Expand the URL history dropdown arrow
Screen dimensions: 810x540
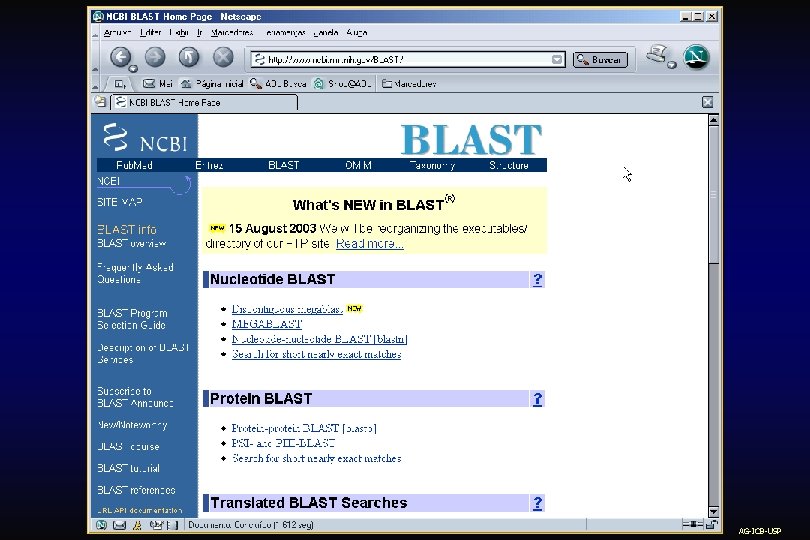click(x=557, y=59)
